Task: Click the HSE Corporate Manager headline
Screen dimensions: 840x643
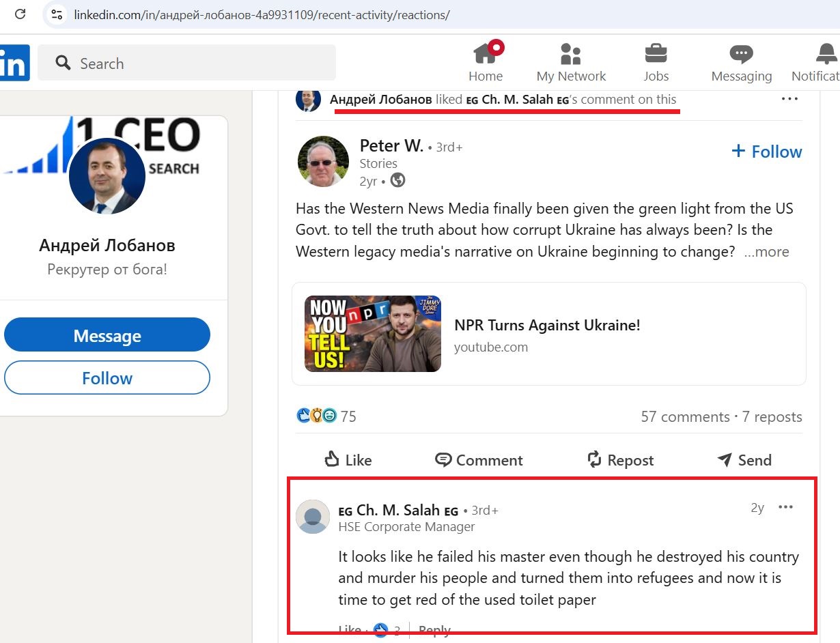Action: 407,527
